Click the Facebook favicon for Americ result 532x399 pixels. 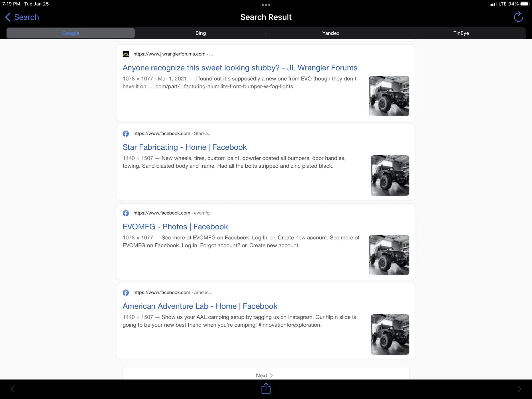126,292
